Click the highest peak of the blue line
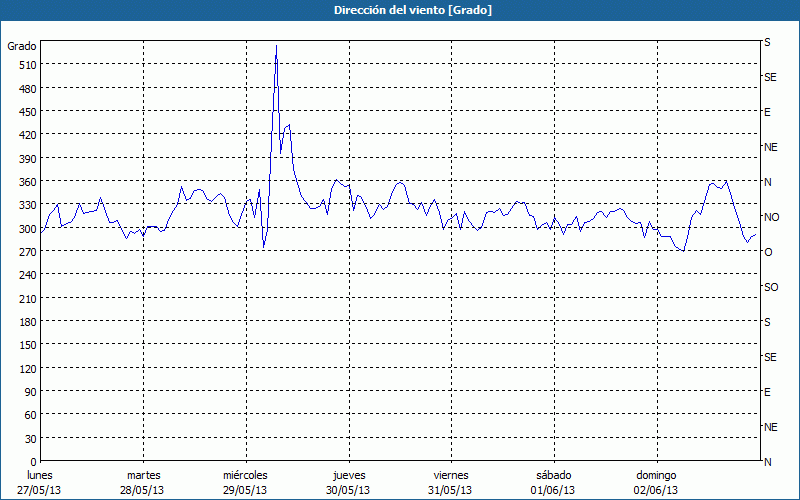Screen dimensions: 800x500 [276, 46]
